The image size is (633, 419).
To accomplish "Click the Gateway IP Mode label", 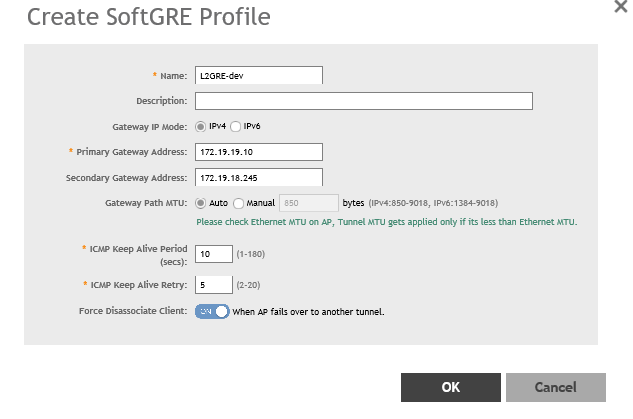I will tap(149, 127).
